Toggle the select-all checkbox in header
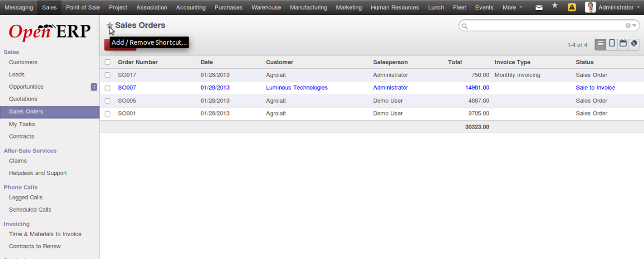The image size is (644, 259). click(107, 62)
